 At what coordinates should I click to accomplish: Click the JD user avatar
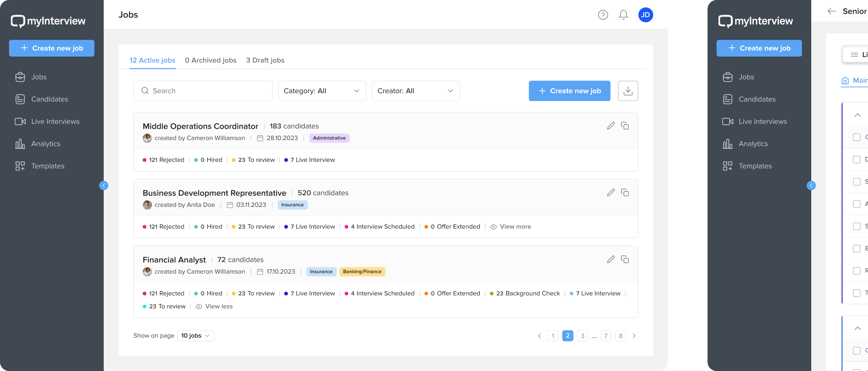[645, 15]
